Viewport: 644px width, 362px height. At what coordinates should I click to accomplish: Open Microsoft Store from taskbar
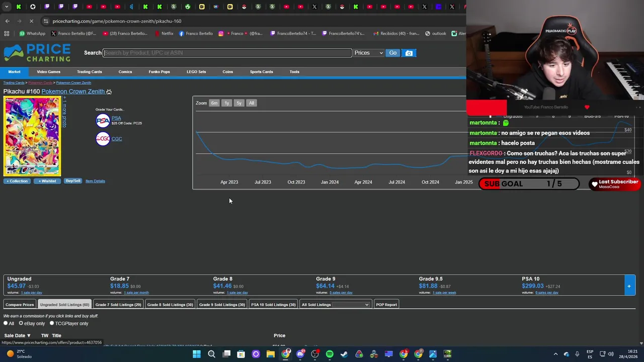tap(241, 354)
